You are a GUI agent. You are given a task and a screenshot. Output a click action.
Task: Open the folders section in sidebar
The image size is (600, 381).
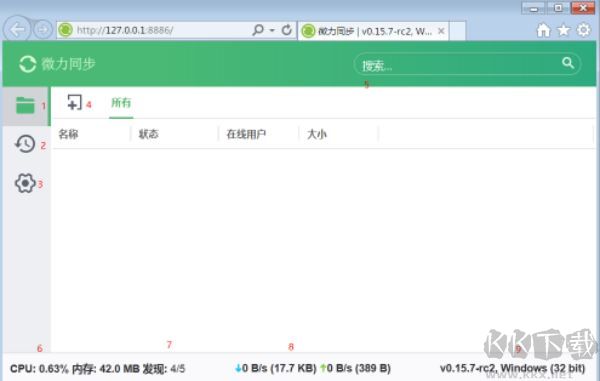25,105
